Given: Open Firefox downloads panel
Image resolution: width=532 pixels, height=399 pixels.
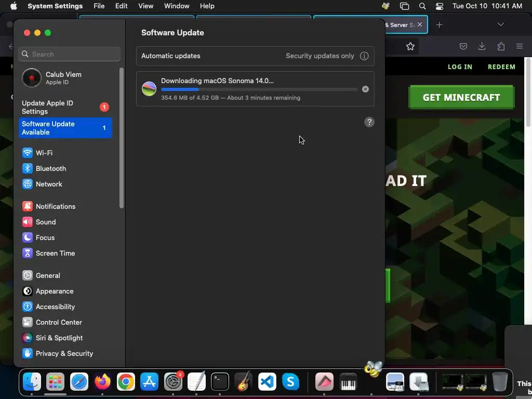Looking at the screenshot, I should (482, 46).
